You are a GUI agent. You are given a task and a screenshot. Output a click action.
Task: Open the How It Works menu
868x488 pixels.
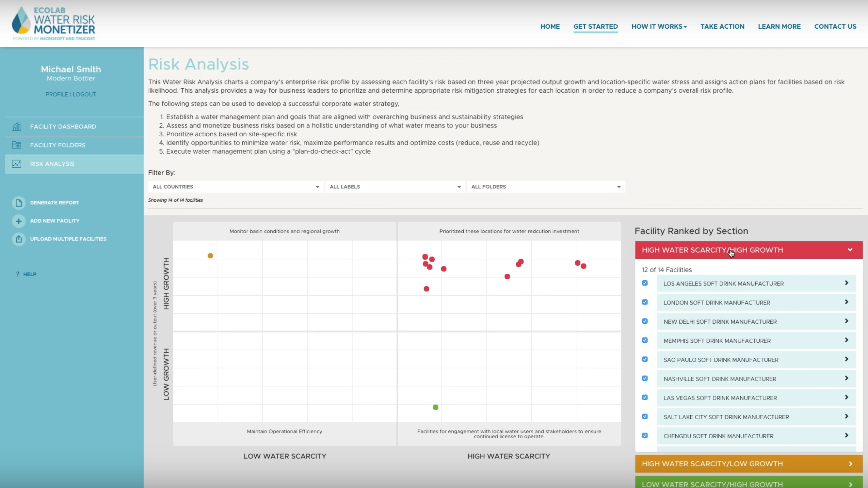coord(659,26)
